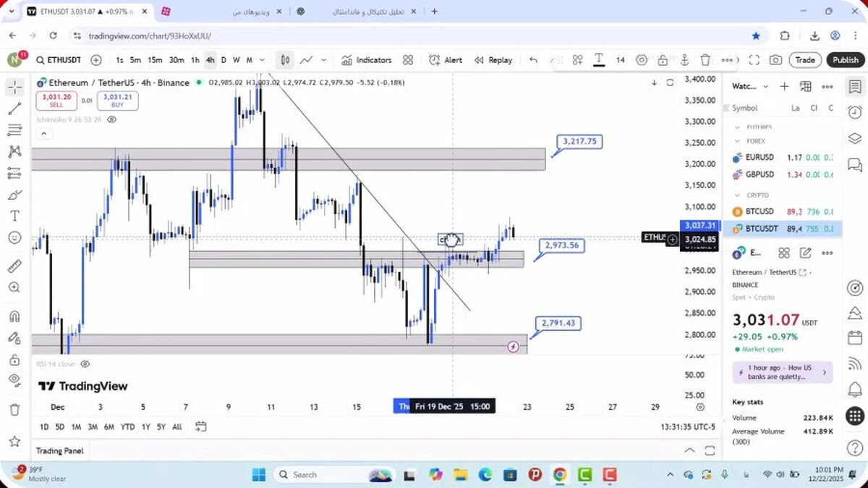Switch to the D timeframe

click(224, 60)
